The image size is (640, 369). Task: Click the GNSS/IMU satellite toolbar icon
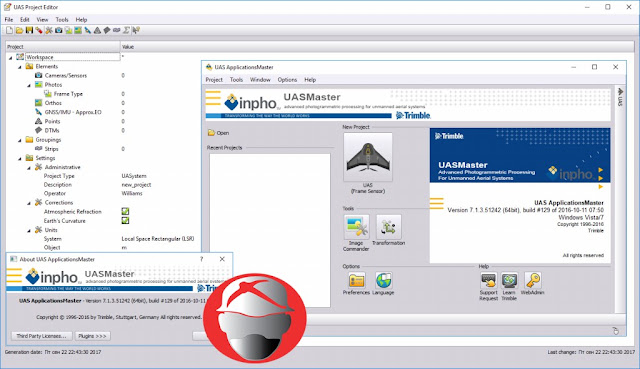pyautogui.click(x=87, y=30)
